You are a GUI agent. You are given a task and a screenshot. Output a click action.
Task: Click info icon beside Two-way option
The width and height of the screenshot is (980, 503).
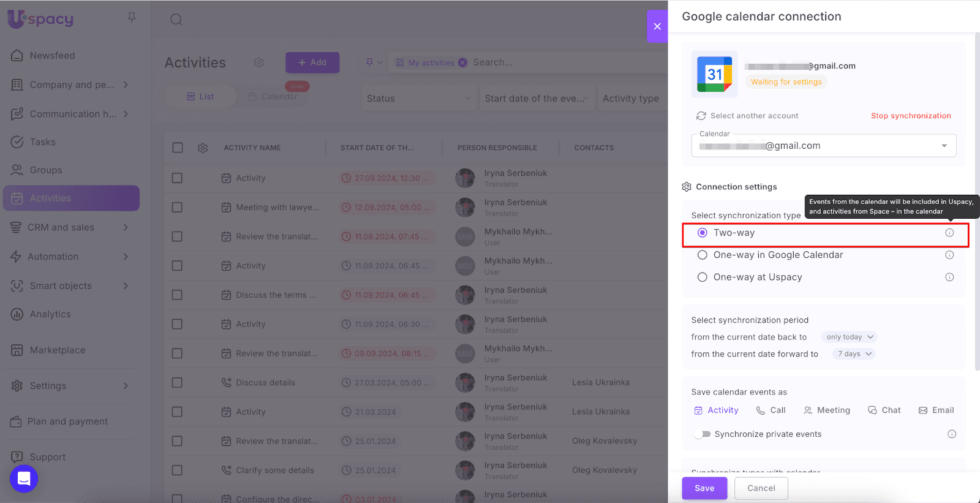click(x=949, y=233)
